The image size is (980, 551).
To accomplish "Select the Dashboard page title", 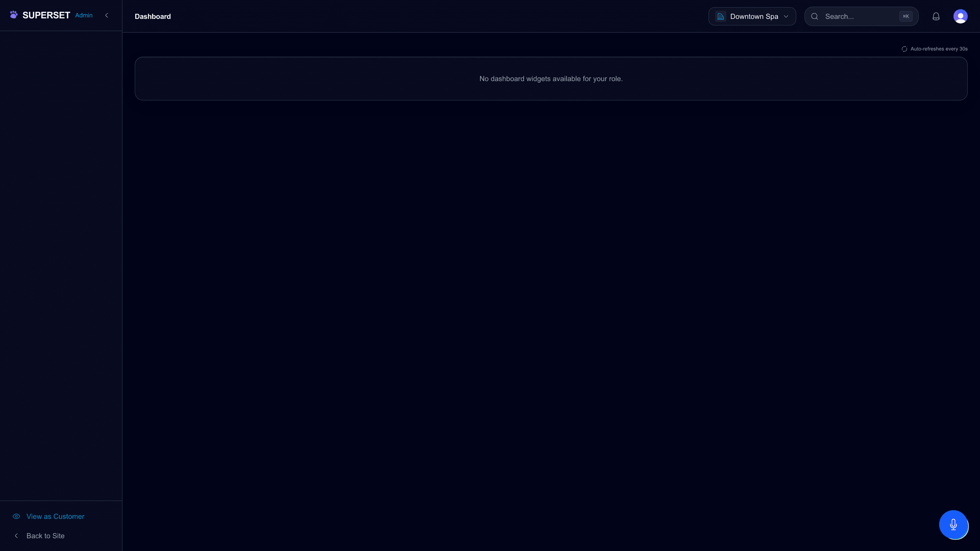I will point(153,16).
